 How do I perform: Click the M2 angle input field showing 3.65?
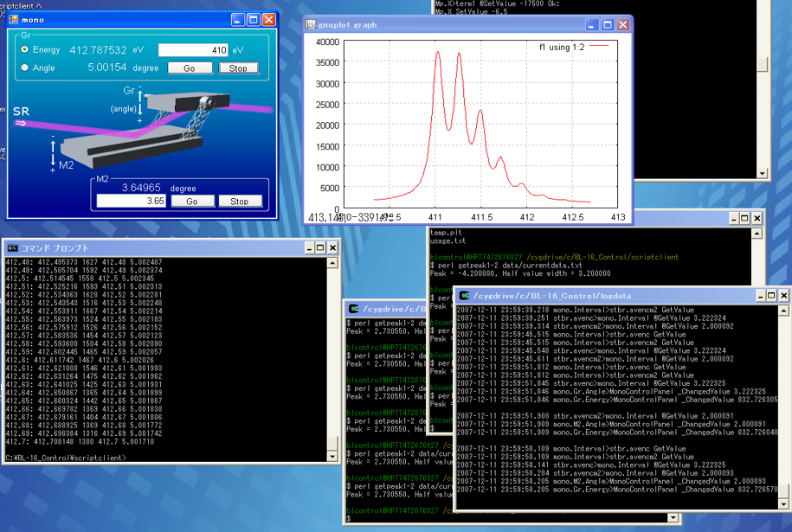(x=132, y=201)
